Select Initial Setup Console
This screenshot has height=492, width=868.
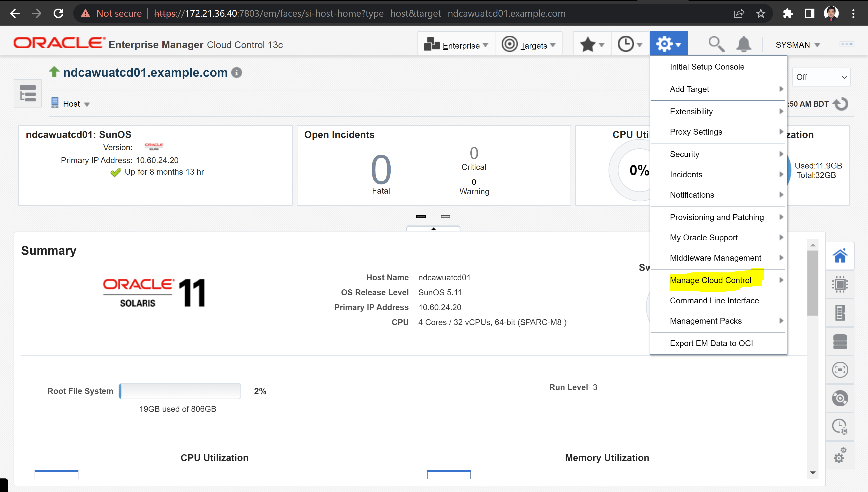[x=718, y=67]
